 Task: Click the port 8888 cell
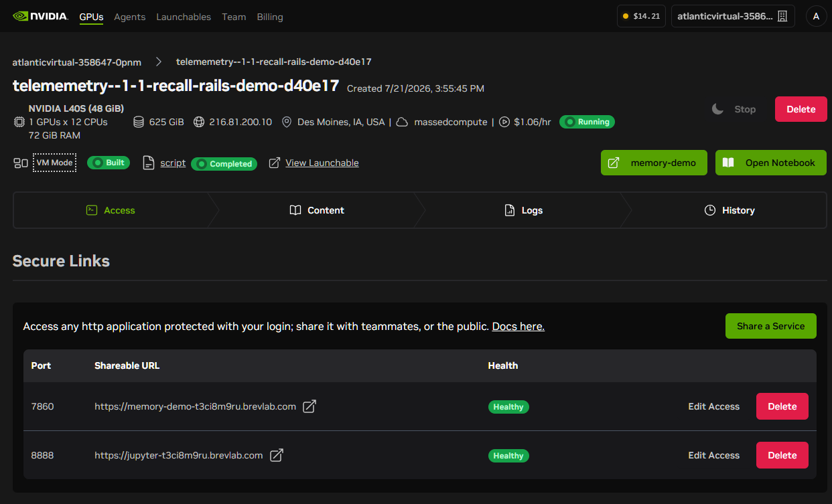[x=43, y=455]
